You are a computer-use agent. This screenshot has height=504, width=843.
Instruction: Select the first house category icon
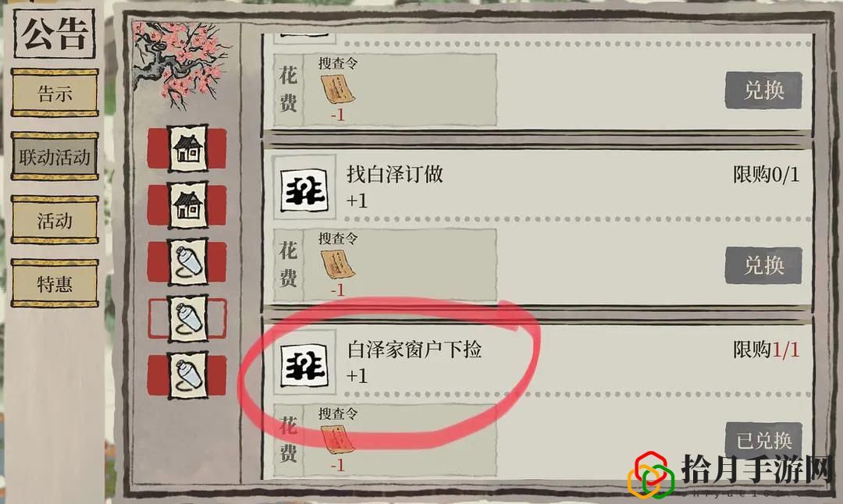point(187,148)
